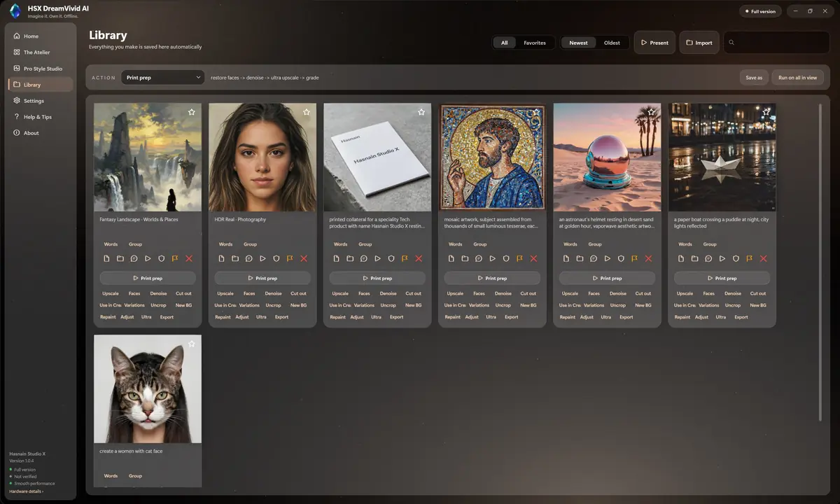Star the cat face woman image
Screen dimensions: 840x504
(x=192, y=344)
